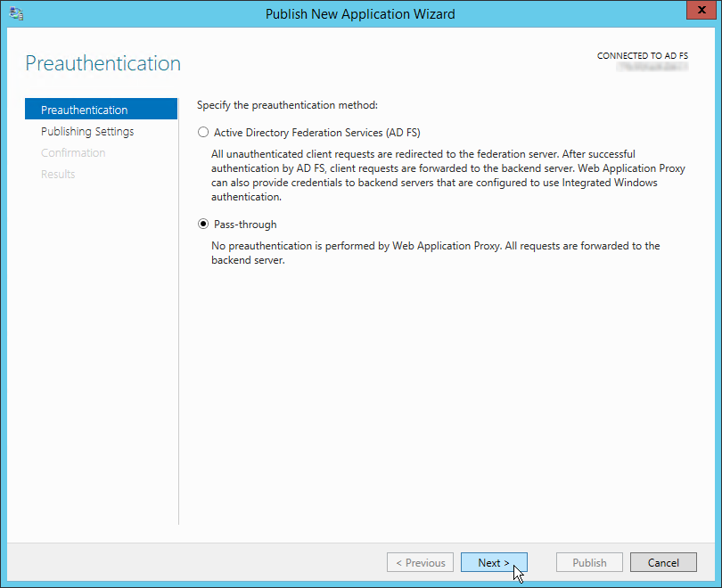Viewport: 722px width, 588px height.
Task: Select the AD FS radio button circle
Action: point(203,133)
